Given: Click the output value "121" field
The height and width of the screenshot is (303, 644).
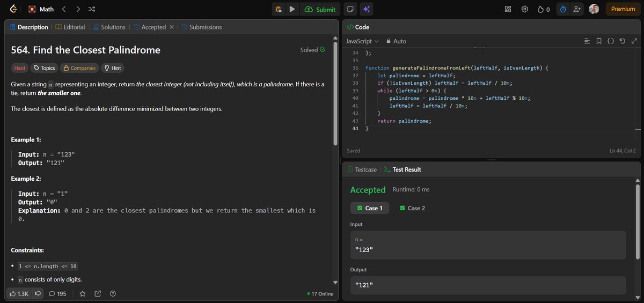Looking at the screenshot, I should [488, 285].
